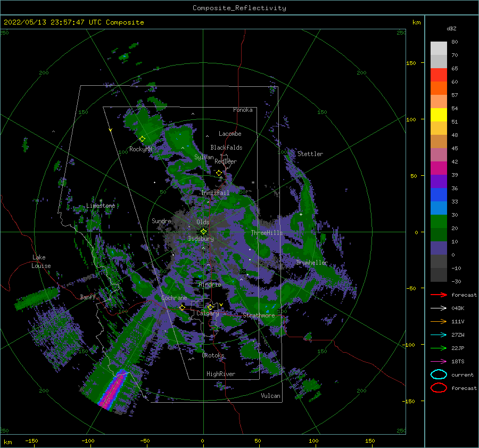Click the Sylvan label on map
Viewport: 479px width, 448px height.
[204, 157]
